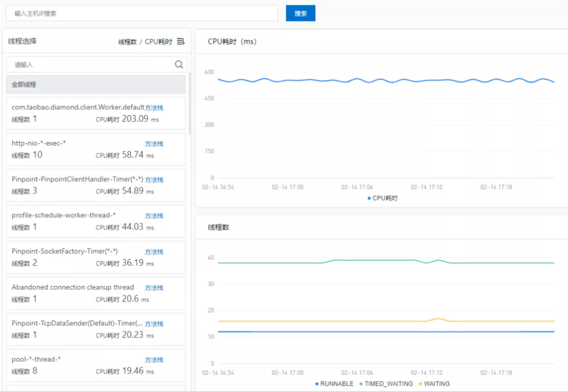Click the 线程数 chart title
Viewport: 568px width, 392px height.
coord(219,227)
